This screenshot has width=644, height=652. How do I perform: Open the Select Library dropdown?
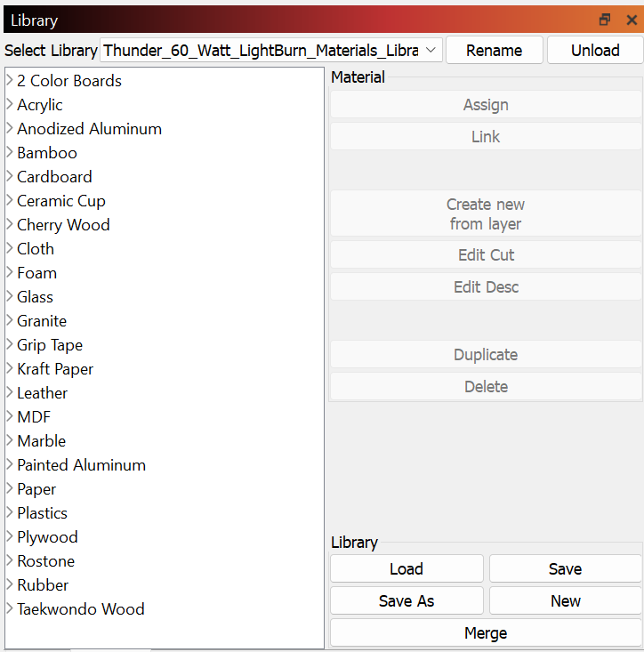coord(271,51)
